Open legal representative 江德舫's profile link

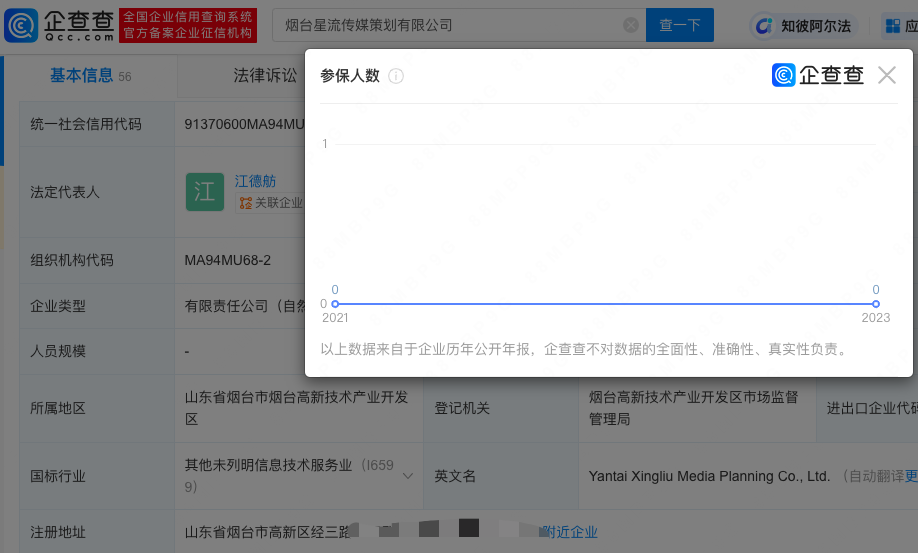click(255, 181)
